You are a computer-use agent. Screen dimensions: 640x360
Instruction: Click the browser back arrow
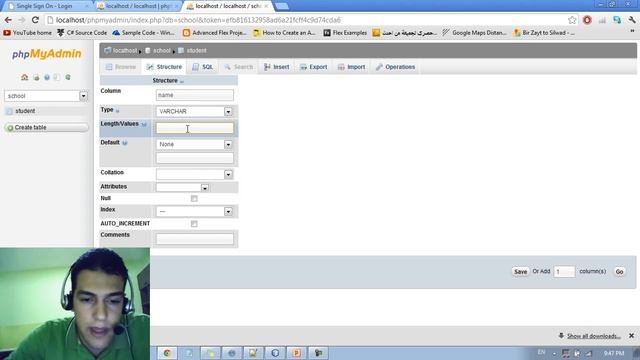[8, 20]
